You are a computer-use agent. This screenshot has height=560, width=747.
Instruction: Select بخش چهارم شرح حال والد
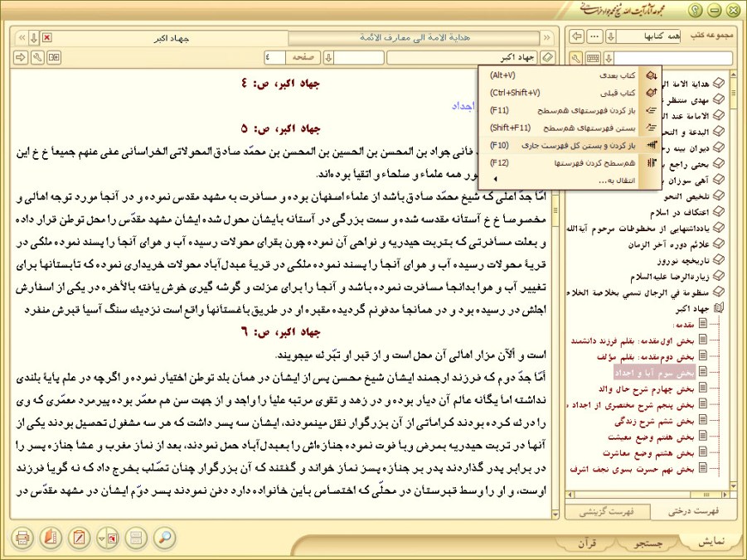(x=646, y=389)
